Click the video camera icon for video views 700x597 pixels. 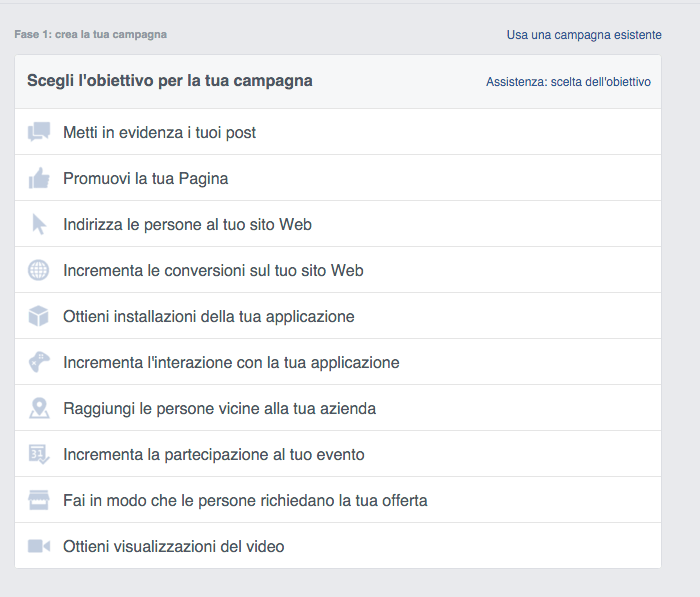[x=39, y=546]
